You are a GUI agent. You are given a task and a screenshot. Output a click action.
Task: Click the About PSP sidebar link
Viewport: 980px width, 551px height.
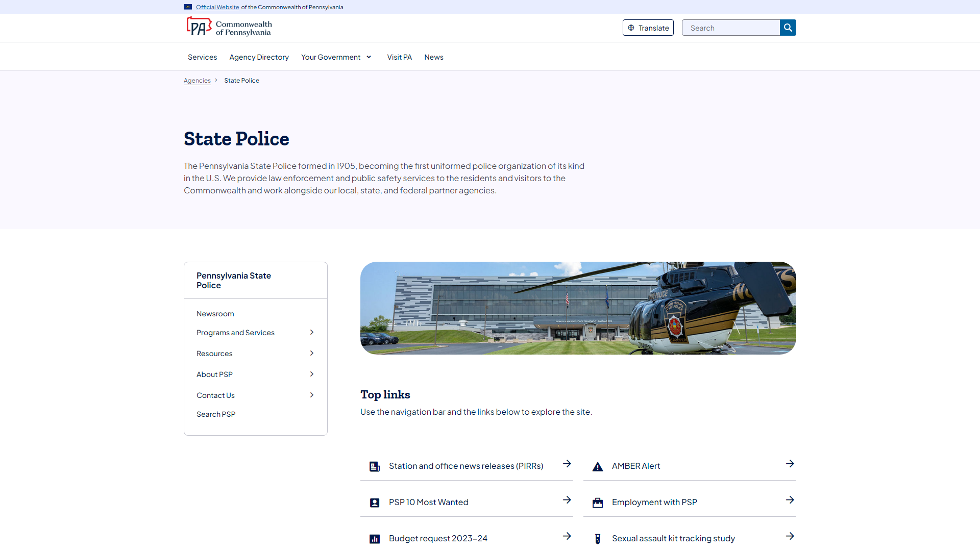click(214, 374)
